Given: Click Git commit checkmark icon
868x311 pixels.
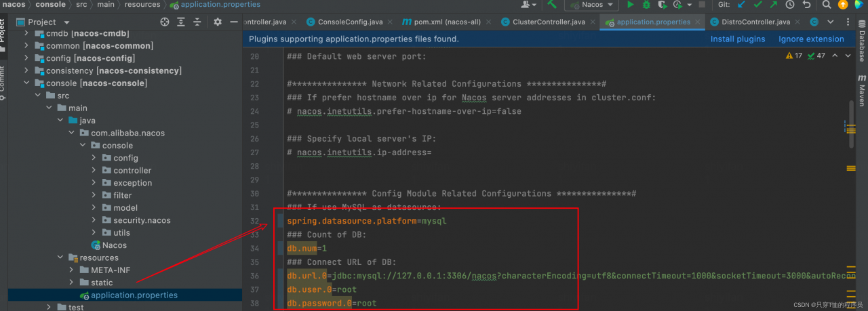Looking at the screenshot, I should [x=757, y=4].
